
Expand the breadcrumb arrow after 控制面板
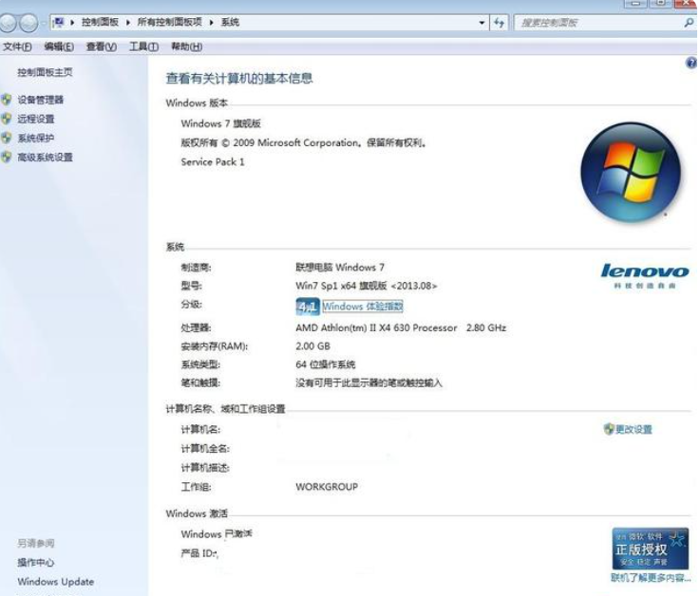(x=126, y=22)
